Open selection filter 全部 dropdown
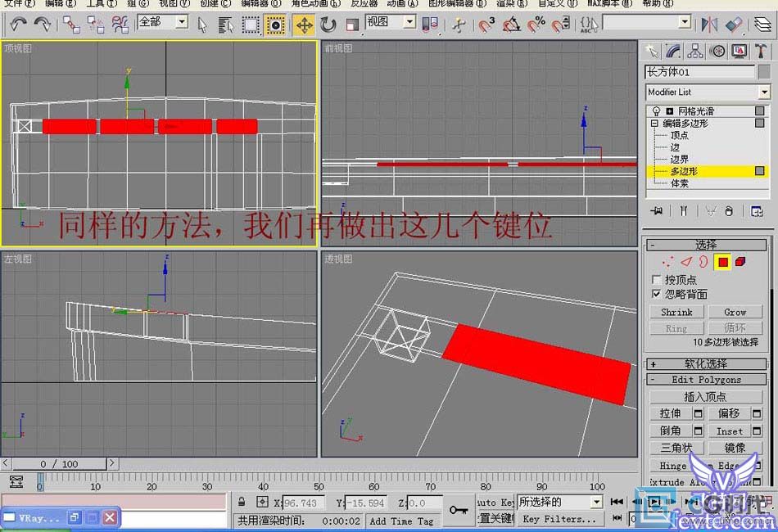778x532 pixels. pyautogui.click(x=182, y=21)
